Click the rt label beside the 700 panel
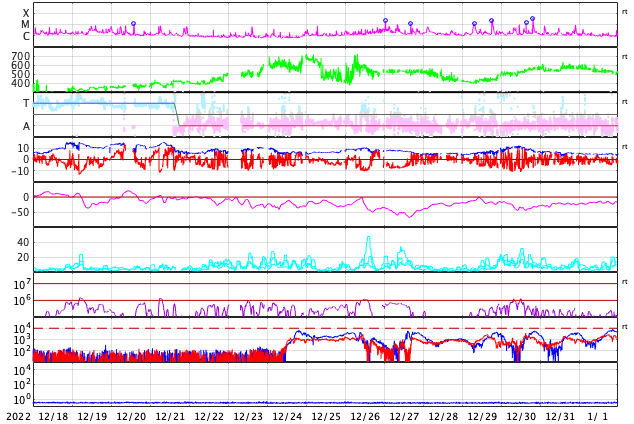The width and height of the screenshot is (634, 424). pyautogui.click(x=624, y=57)
